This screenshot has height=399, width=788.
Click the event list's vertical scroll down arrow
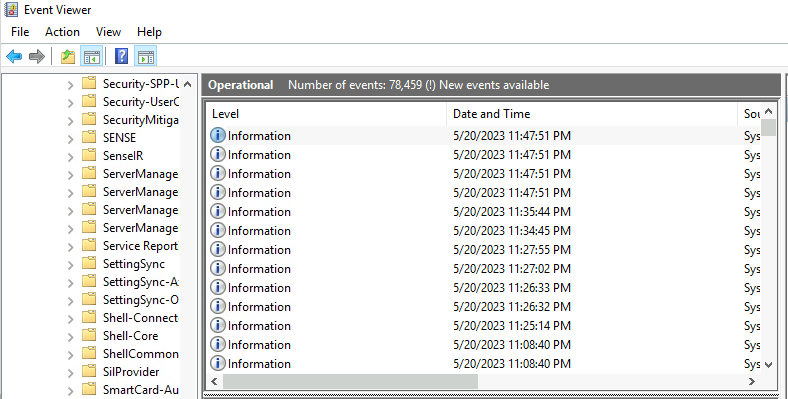[768, 365]
